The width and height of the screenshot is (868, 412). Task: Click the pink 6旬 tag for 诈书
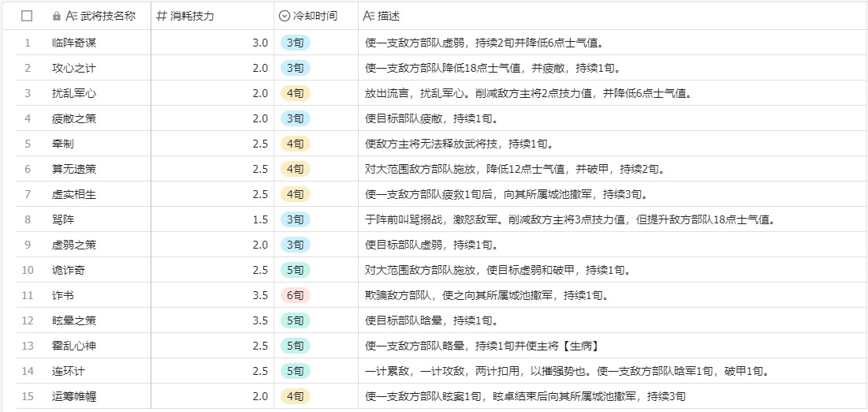296,295
